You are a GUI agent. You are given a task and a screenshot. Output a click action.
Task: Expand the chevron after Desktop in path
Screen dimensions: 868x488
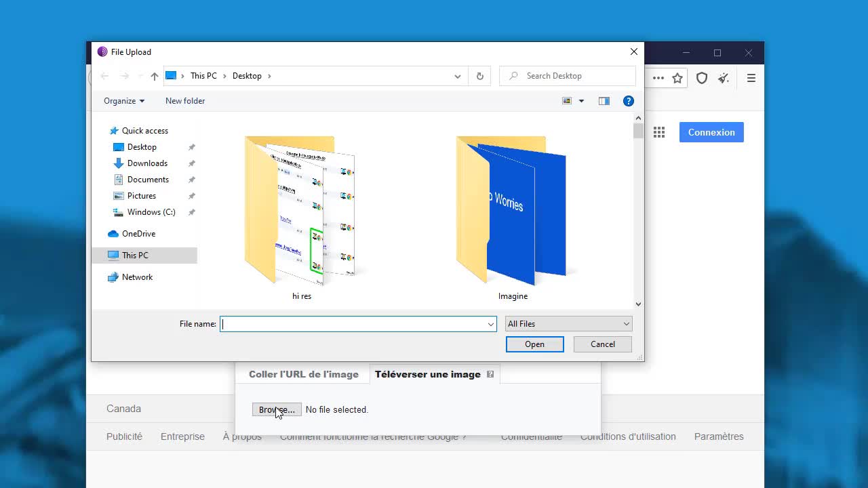(x=269, y=76)
